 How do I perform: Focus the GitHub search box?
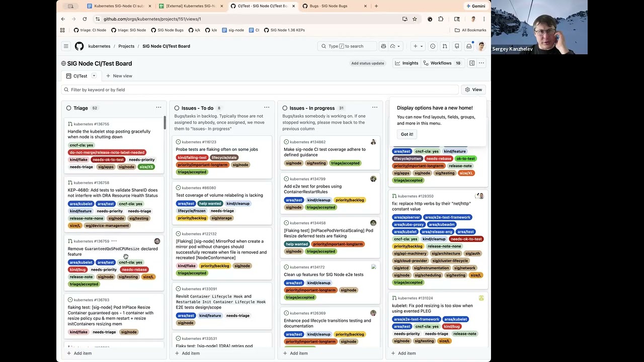click(347, 46)
